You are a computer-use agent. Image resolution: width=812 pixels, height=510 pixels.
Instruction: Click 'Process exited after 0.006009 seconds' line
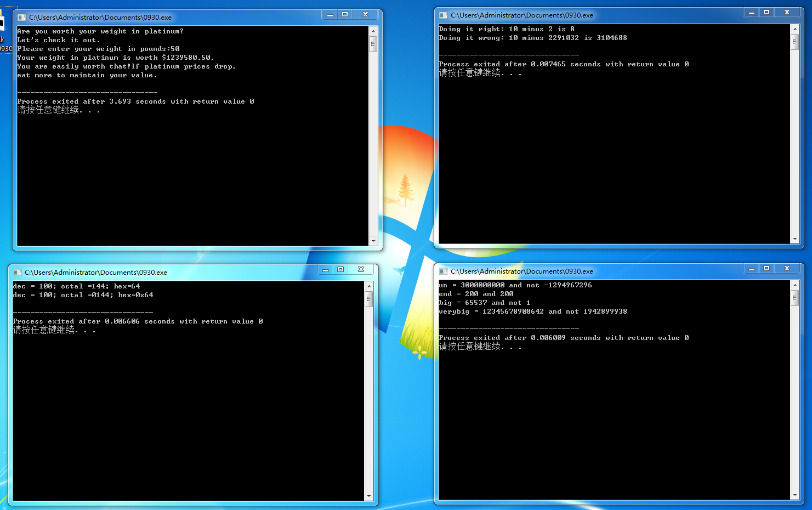click(564, 338)
